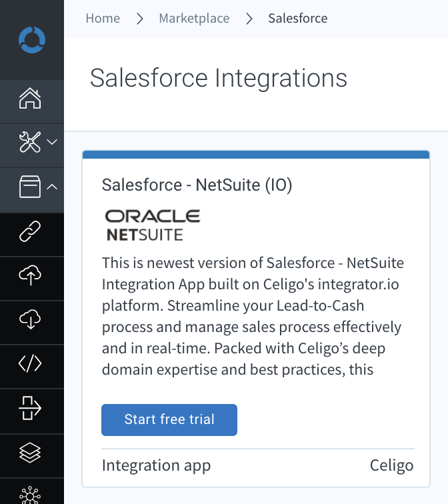Expand the Tools menu chevron
Image resolution: width=448 pixels, height=504 pixels.
coord(52,142)
